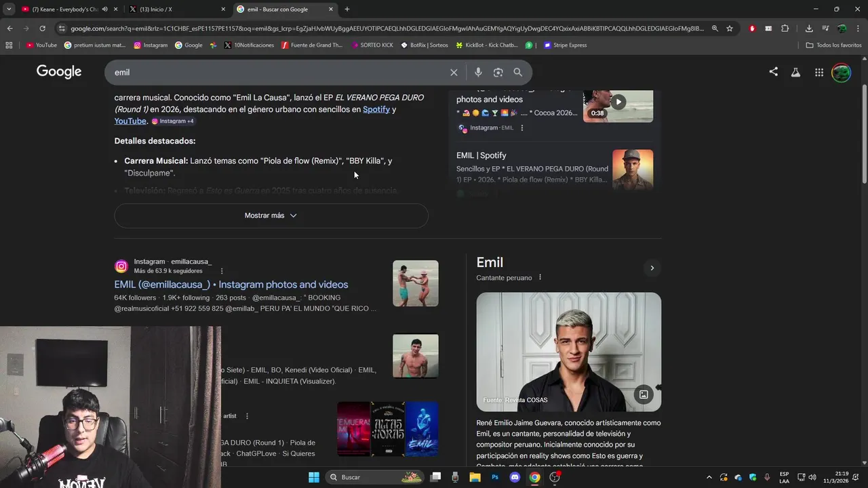The width and height of the screenshot is (868, 488).
Task: Open Instagram +4 sources chip
Action: (x=173, y=121)
